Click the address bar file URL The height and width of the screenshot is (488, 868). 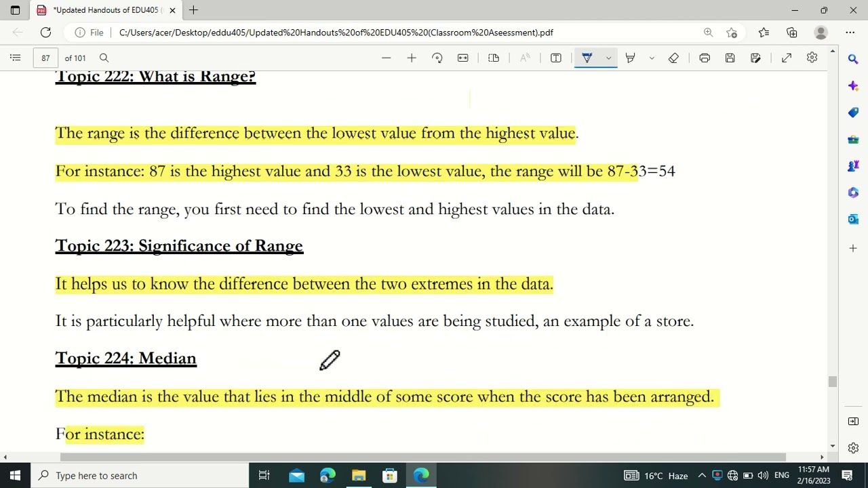(336, 33)
